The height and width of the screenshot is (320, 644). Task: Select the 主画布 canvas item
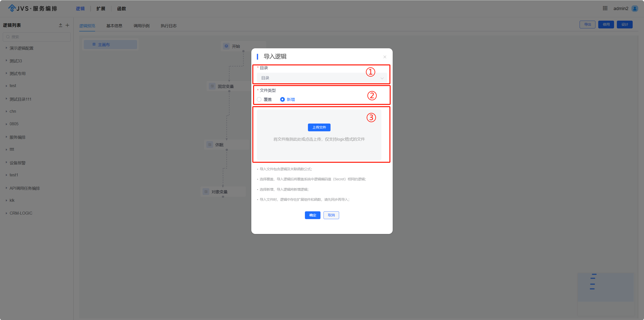coord(110,45)
